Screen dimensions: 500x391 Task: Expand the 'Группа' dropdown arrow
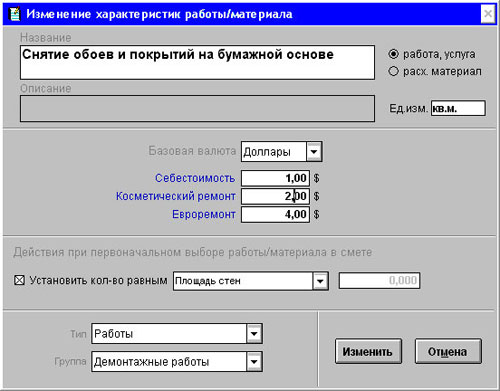(254, 362)
